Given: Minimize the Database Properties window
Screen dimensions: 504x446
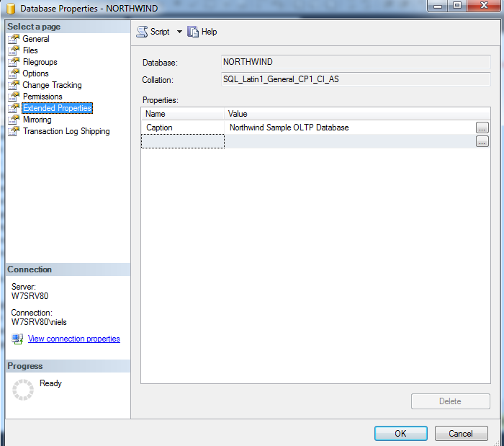Looking at the screenshot, I should (438, 6).
